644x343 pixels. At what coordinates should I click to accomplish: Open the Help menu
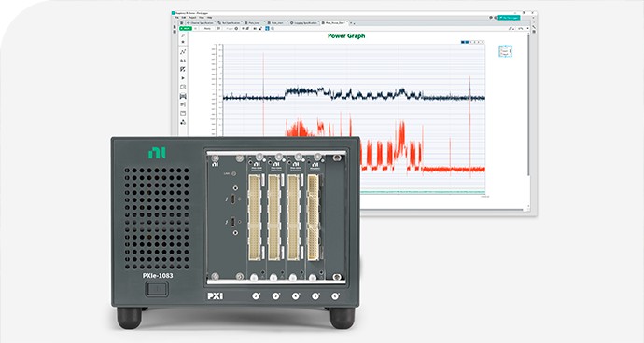[209, 17]
